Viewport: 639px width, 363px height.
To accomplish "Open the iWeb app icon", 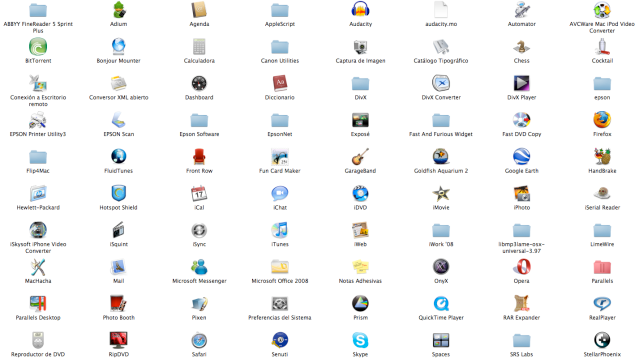I will 360,230.
